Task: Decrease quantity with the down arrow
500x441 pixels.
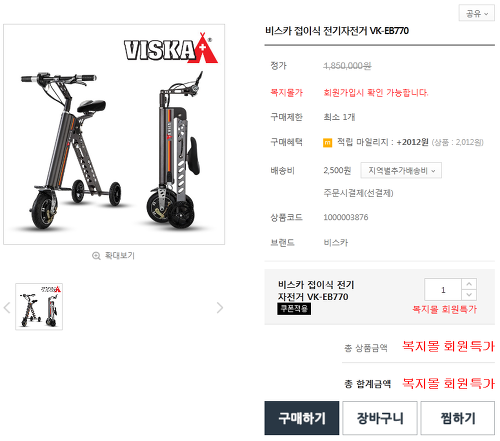Action: (x=469, y=295)
